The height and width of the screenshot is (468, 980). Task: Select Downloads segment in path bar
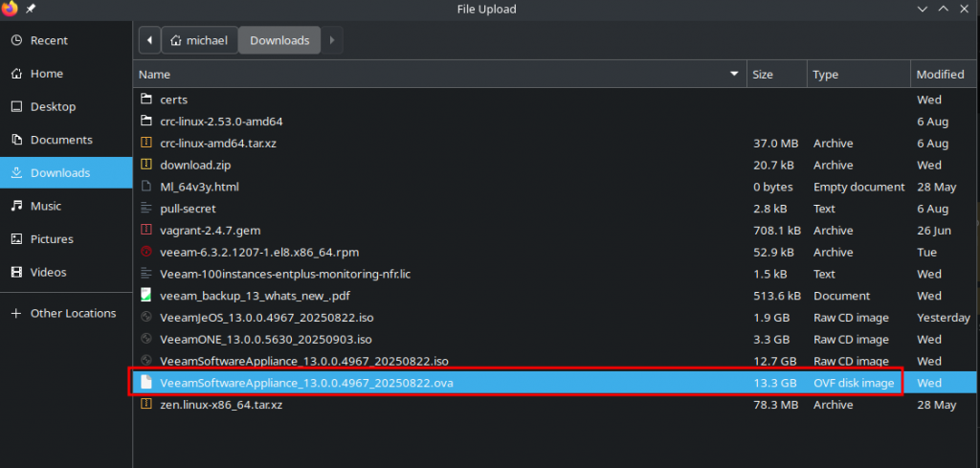pyautogui.click(x=279, y=40)
